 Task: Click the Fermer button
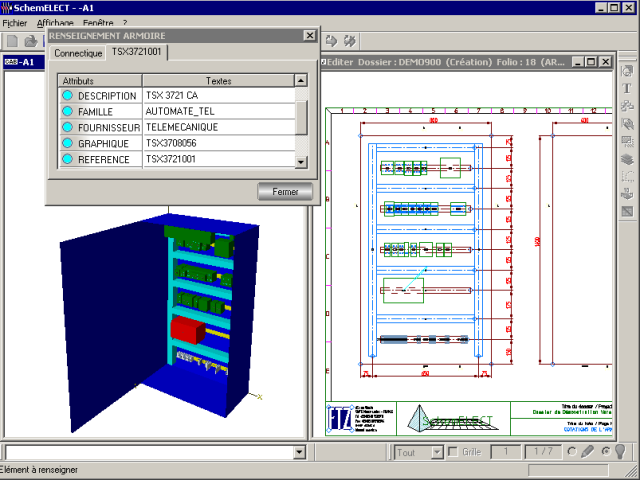coord(285,191)
